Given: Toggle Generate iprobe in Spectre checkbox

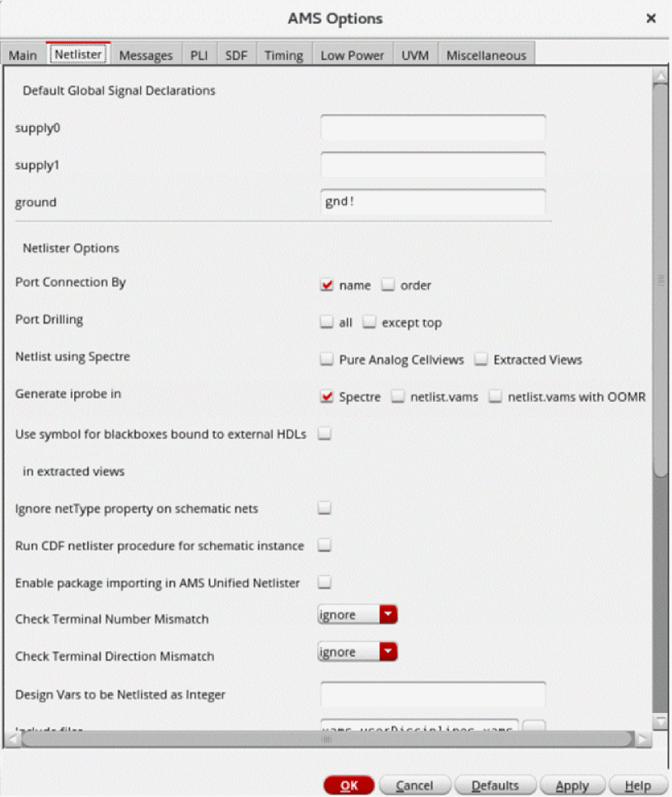Looking at the screenshot, I should (327, 396).
